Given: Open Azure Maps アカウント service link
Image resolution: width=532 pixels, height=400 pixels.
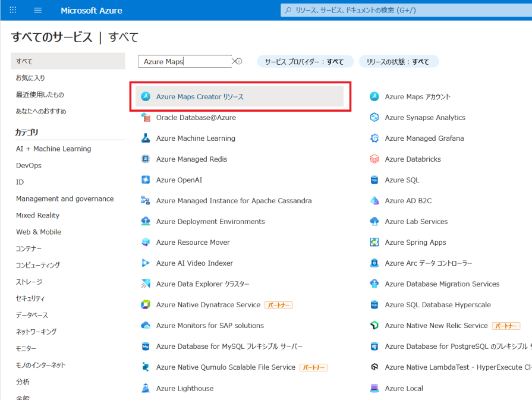Looking at the screenshot, I should [x=417, y=97].
